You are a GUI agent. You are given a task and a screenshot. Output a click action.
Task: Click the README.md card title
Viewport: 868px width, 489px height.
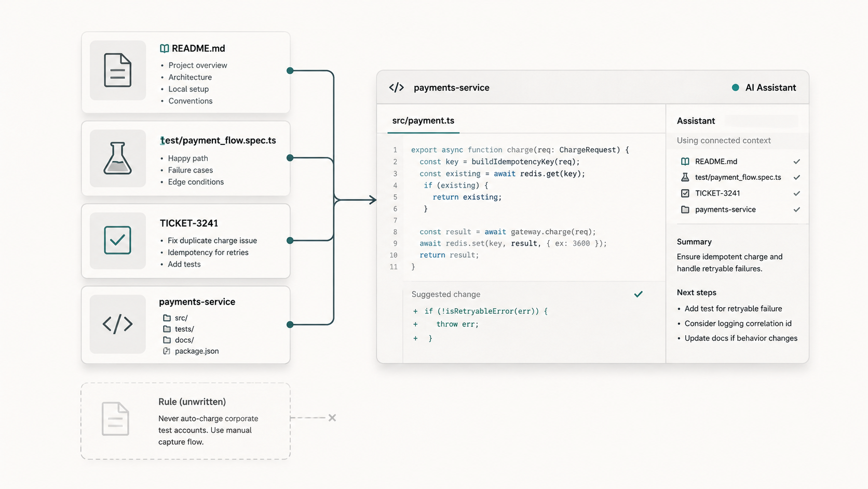pyautogui.click(x=198, y=48)
